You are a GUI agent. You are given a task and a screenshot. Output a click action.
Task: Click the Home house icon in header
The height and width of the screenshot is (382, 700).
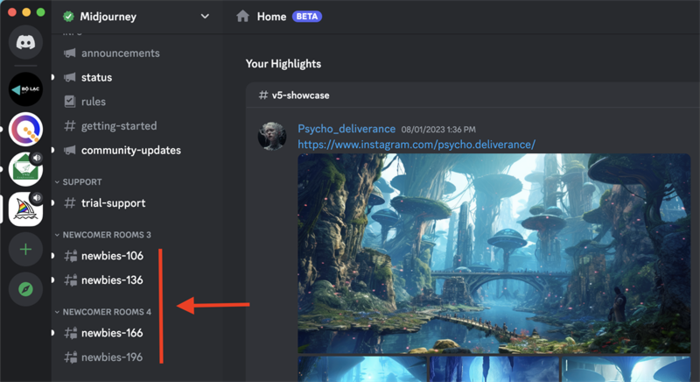(x=243, y=17)
